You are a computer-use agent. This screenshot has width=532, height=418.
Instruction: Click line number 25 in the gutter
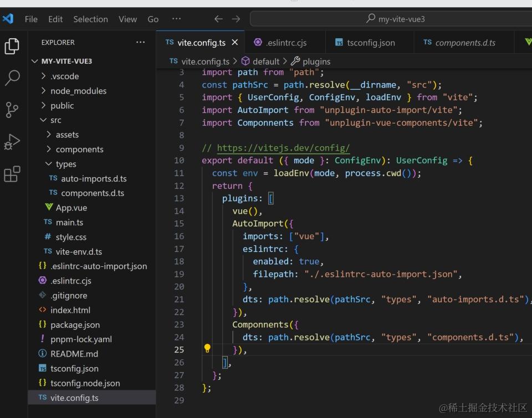pyautogui.click(x=179, y=349)
